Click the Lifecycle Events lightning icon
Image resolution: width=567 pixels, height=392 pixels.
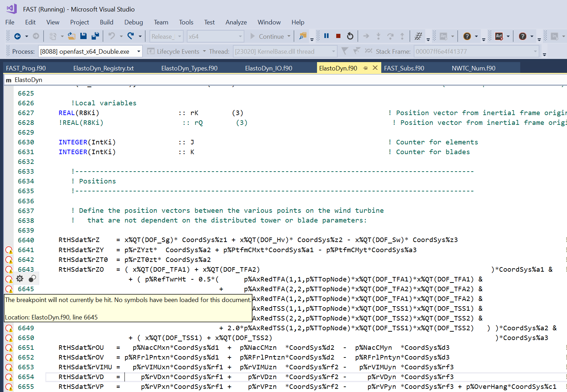[x=150, y=51]
